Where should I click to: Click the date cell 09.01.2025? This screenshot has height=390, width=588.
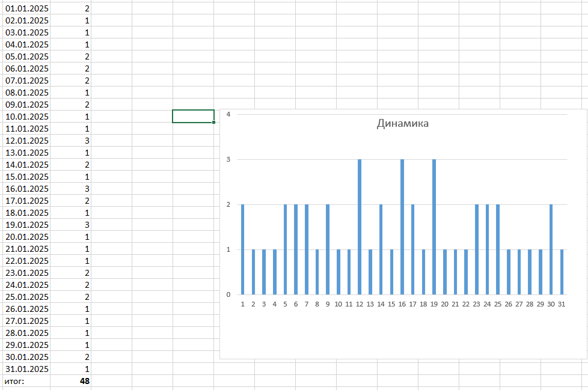26,104
